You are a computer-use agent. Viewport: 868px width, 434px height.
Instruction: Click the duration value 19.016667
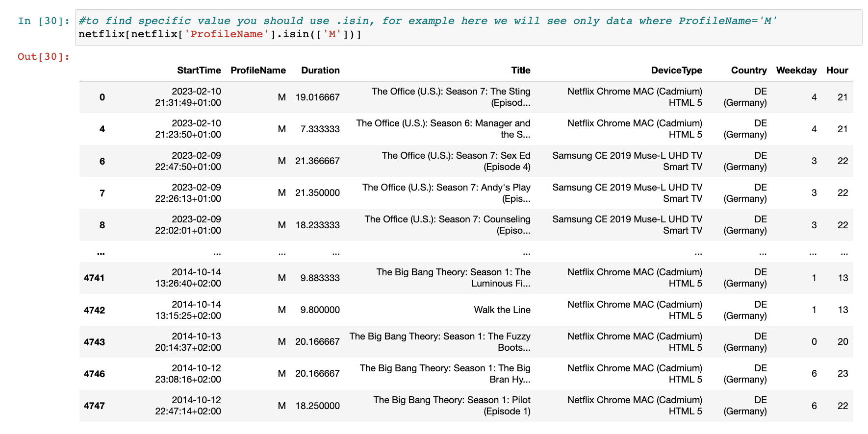(317, 97)
